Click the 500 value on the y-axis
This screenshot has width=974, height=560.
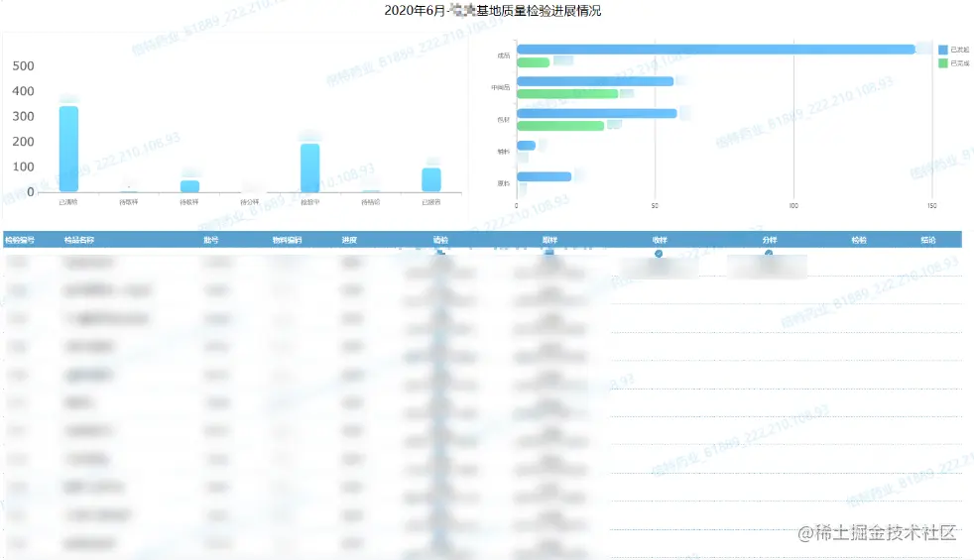[23, 65]
